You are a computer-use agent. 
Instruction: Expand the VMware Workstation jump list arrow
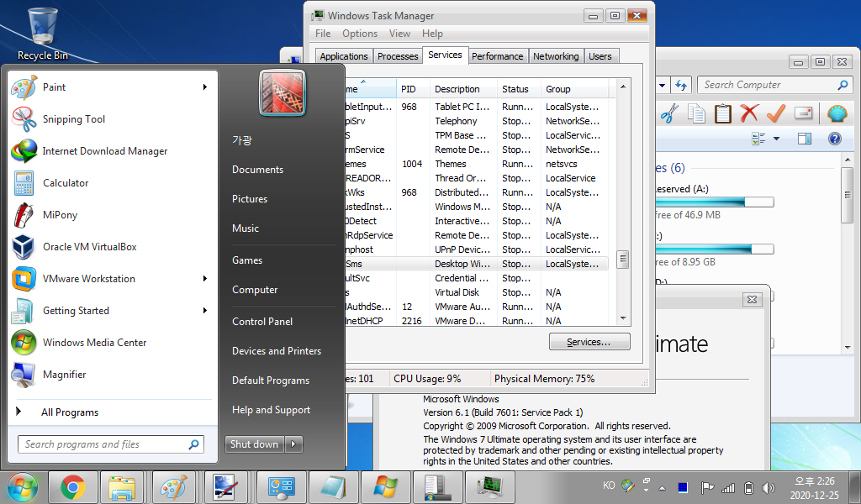coord(205,279)
